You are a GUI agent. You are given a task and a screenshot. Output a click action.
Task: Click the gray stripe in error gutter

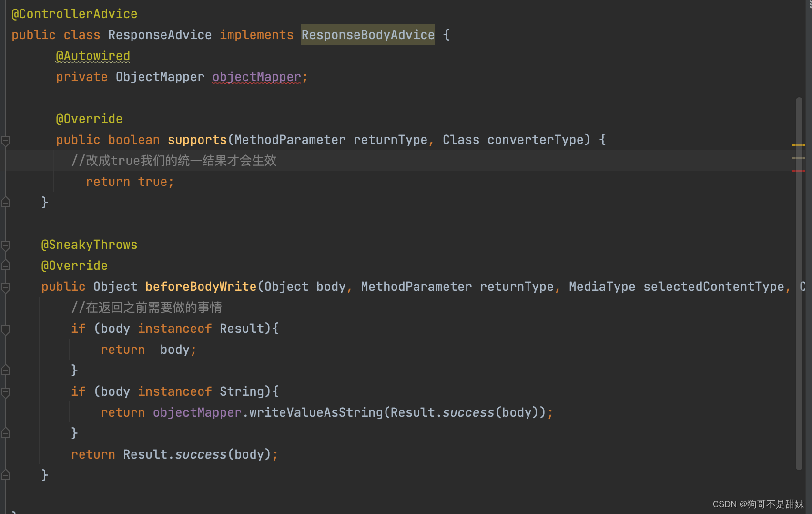click(798, 158)
